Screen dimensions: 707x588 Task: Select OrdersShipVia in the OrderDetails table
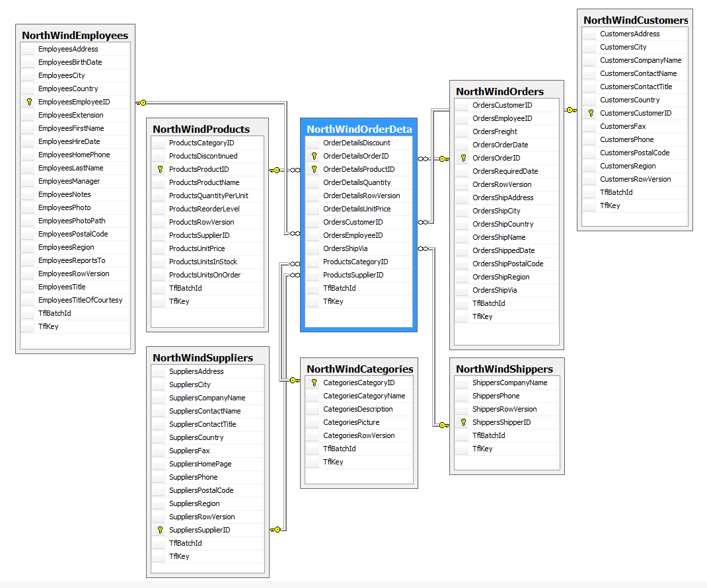pos(359,248)
